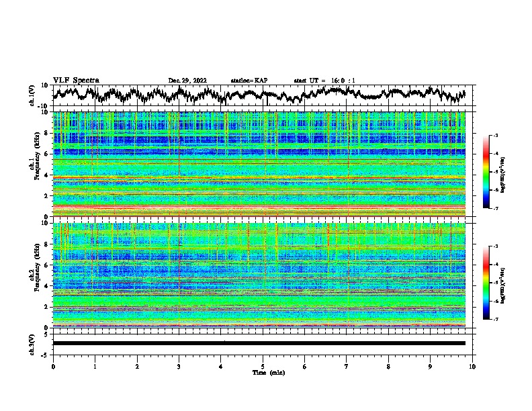Click the log(PSD) label beside ch.2 colorbar
The height and width of the screenshot is (411, 532).
(503, 285)
